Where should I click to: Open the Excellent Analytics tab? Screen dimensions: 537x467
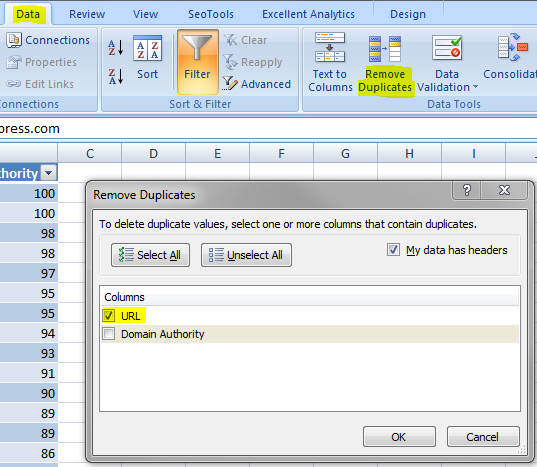pyautogui.click(x=308, y=14)
